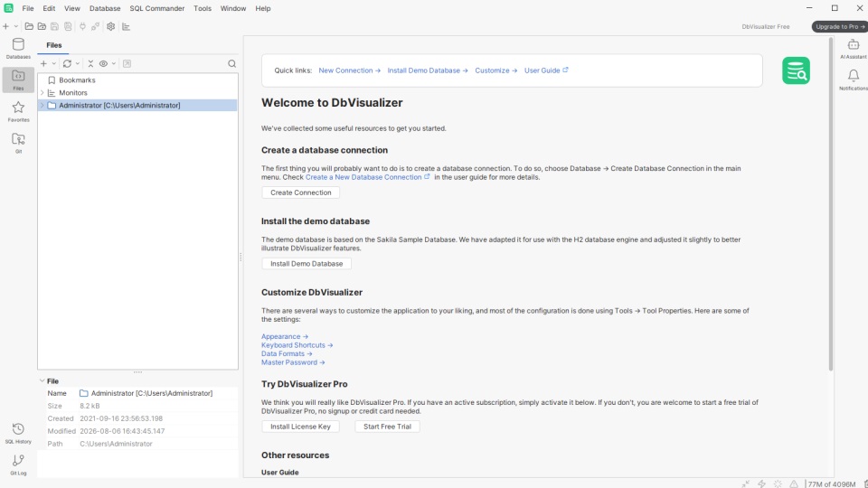This screenshot has width=868, height=488.
Task: Open dropdown arrow next to Files plus icon
Action: tap(53, 63)
